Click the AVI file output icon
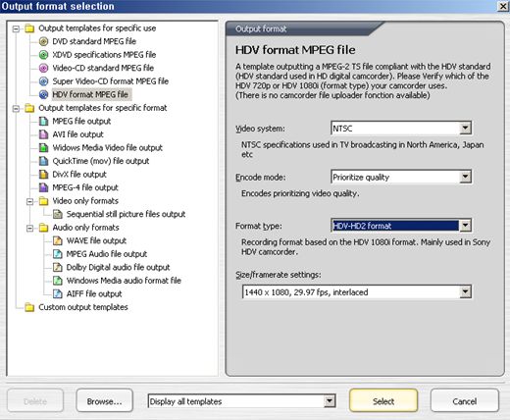This screenshot has height=420, width=510. (x=43, y=134)
